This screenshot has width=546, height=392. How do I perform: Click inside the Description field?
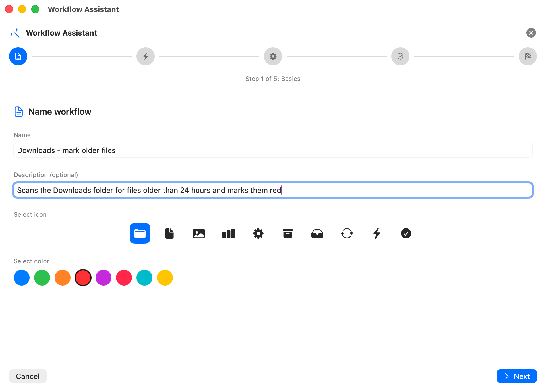(x=273, y=190)
